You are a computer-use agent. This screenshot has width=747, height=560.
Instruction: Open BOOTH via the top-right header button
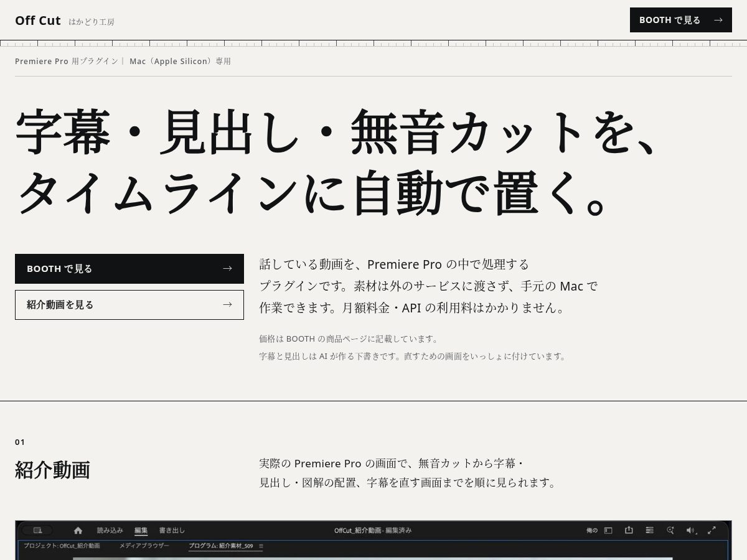click(681, 20)
